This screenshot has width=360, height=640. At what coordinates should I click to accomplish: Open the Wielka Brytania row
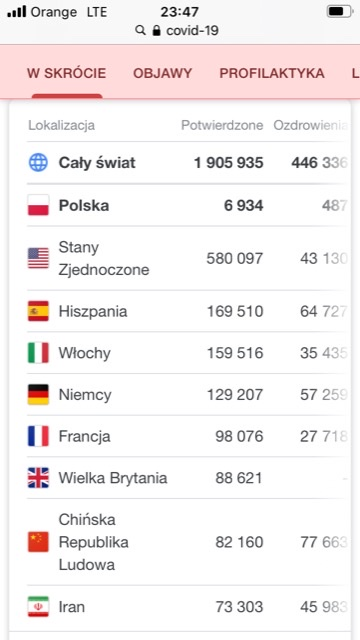click(x=188, y=478)
